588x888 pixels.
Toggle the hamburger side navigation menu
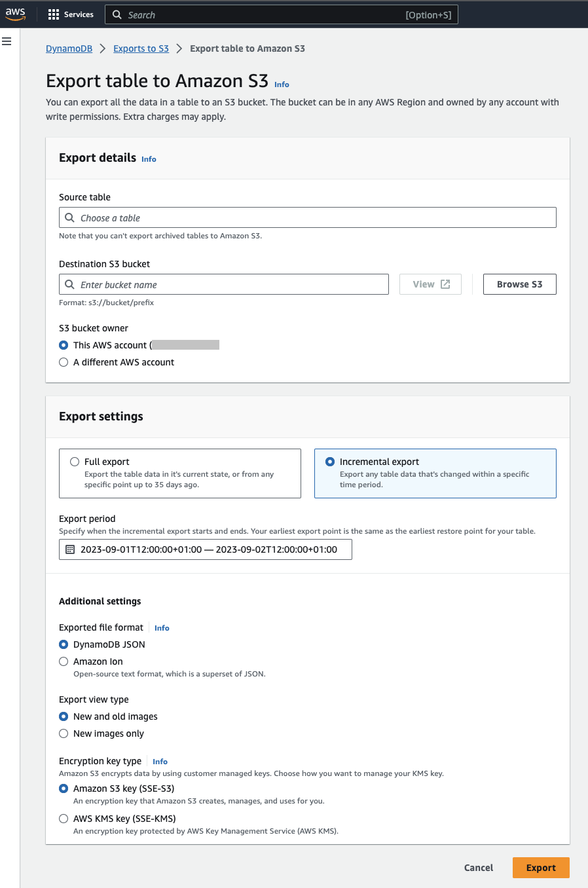[x=7, y=41]
